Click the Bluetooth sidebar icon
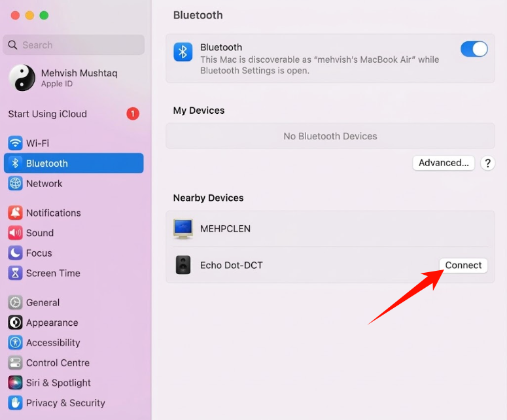 (15, 163)
